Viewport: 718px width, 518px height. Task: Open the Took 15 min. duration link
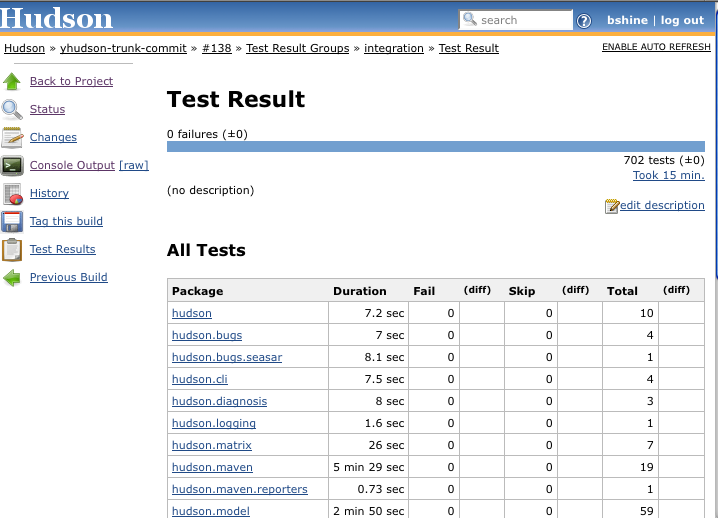(x=668, y=175)
